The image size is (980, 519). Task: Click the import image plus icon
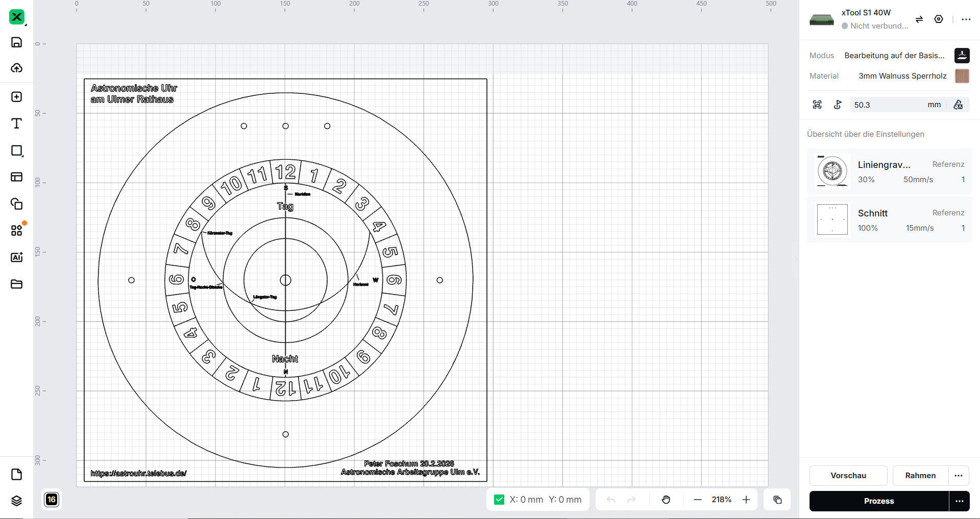coord(16,97)
